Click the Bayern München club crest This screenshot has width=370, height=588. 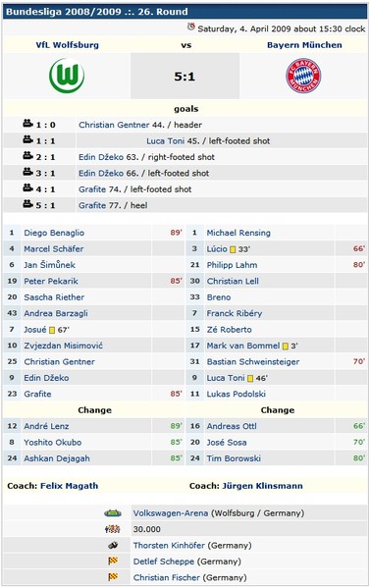[x=303, y=76]
